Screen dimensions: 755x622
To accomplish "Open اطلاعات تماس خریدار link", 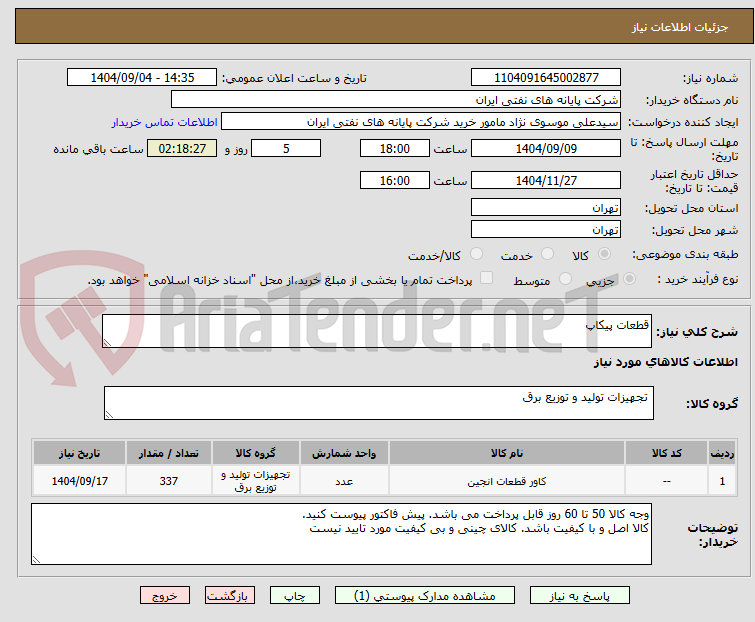I will [x=165, y=122].
